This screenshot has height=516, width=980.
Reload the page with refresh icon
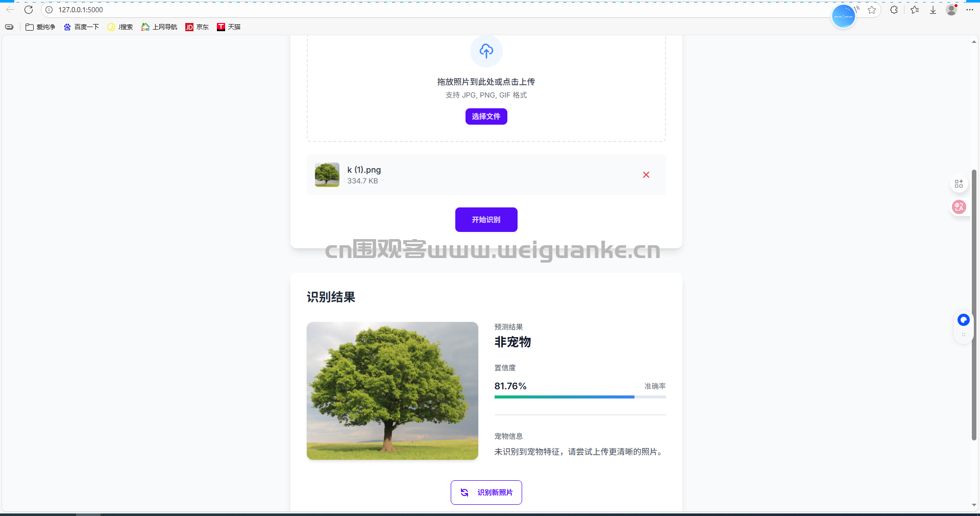coord(29,10)
